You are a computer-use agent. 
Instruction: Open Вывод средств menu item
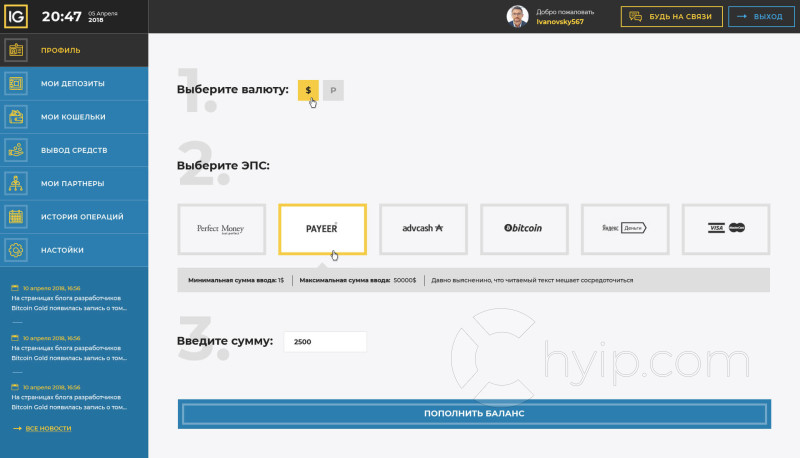click(74, 150)
